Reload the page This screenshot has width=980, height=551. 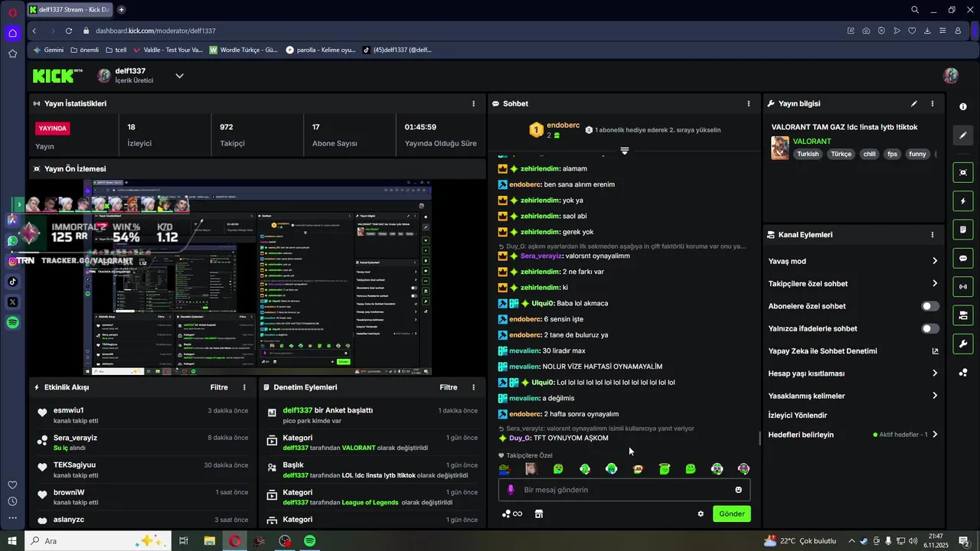68,31
